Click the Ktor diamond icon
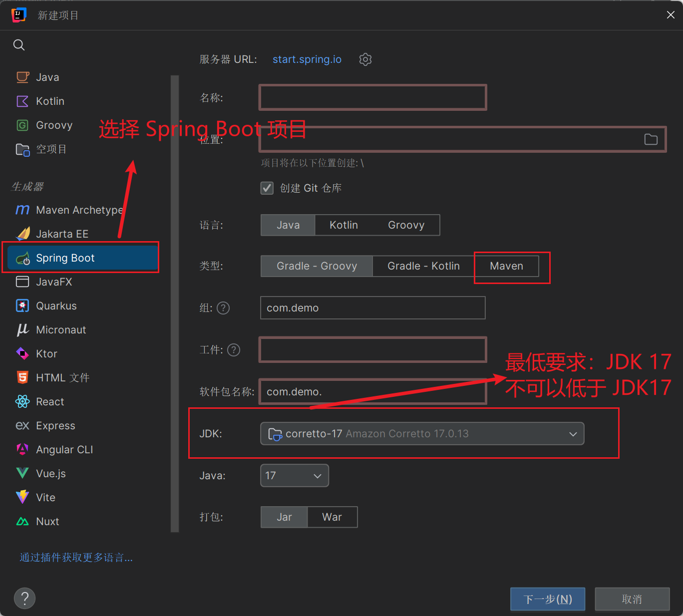683x616 pixels. click(22, 353)
